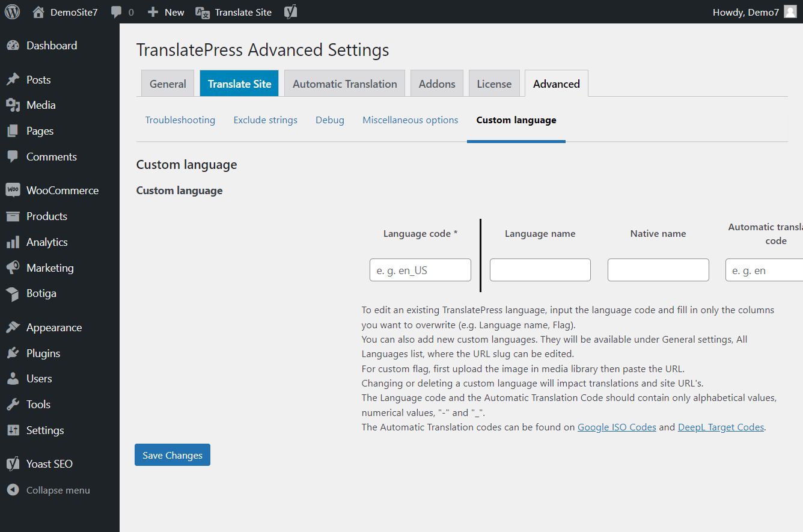
Task: Collapse the admin menu
Action: click(49, 491)
